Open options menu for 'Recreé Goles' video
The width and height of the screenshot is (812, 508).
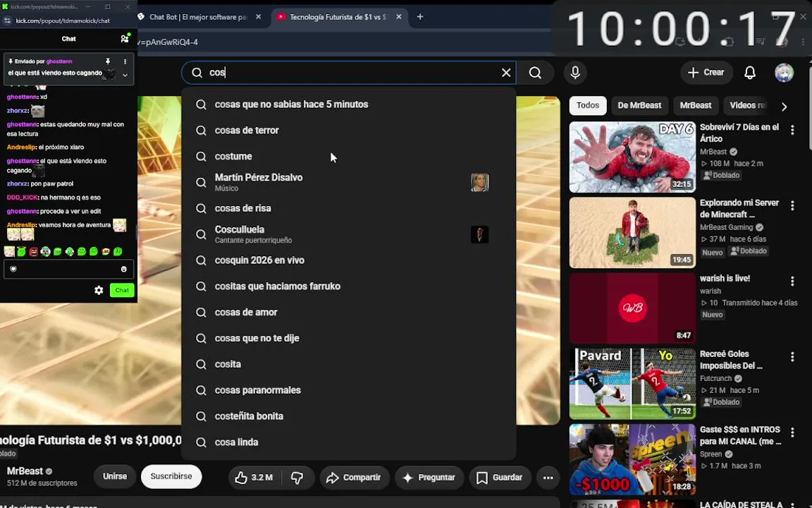pyautogui.click(x=792, y=356)
